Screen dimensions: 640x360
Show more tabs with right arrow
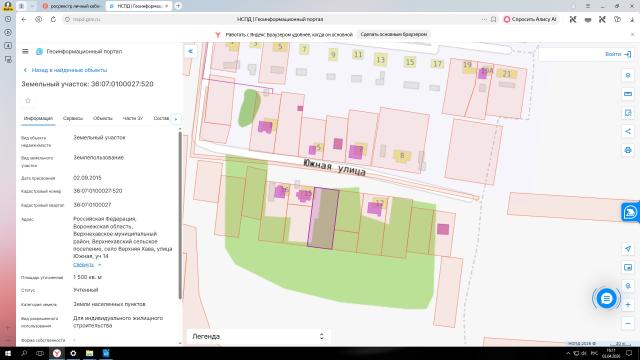click(176, 119)
